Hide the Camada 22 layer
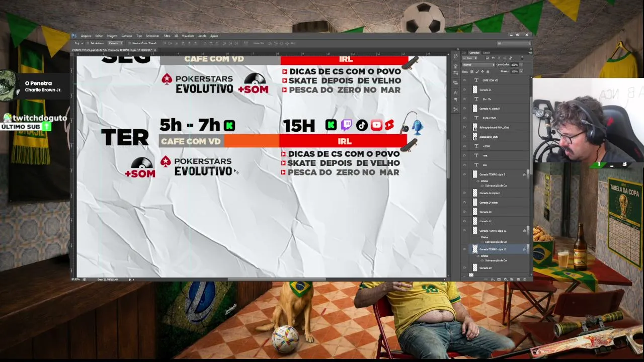The width and height of the screenshot is (644, 362). (x=464, y=221)
